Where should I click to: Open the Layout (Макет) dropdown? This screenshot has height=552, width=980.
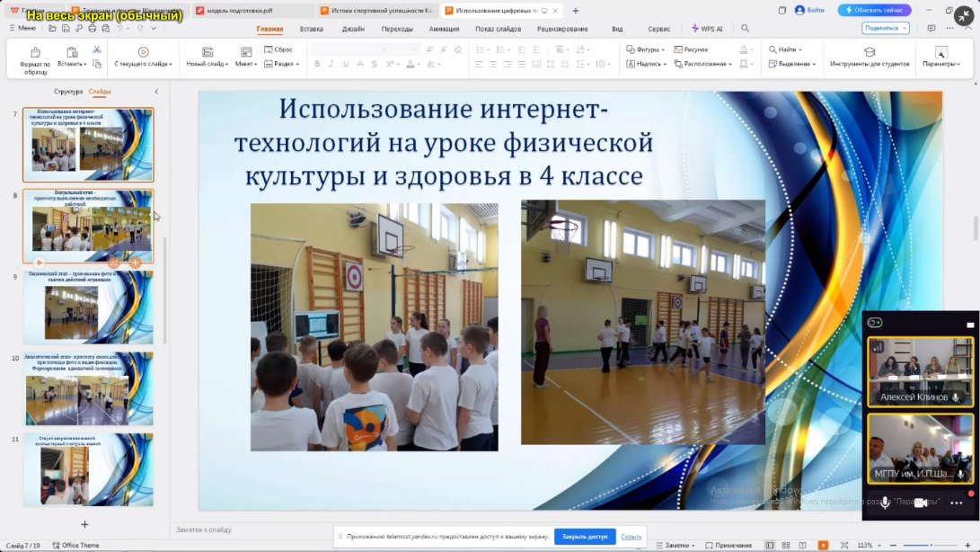click(x=246, y=64)
